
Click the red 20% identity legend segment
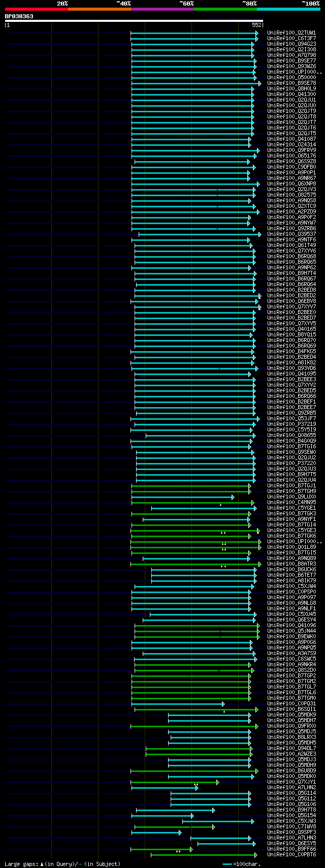click(37, 9)
